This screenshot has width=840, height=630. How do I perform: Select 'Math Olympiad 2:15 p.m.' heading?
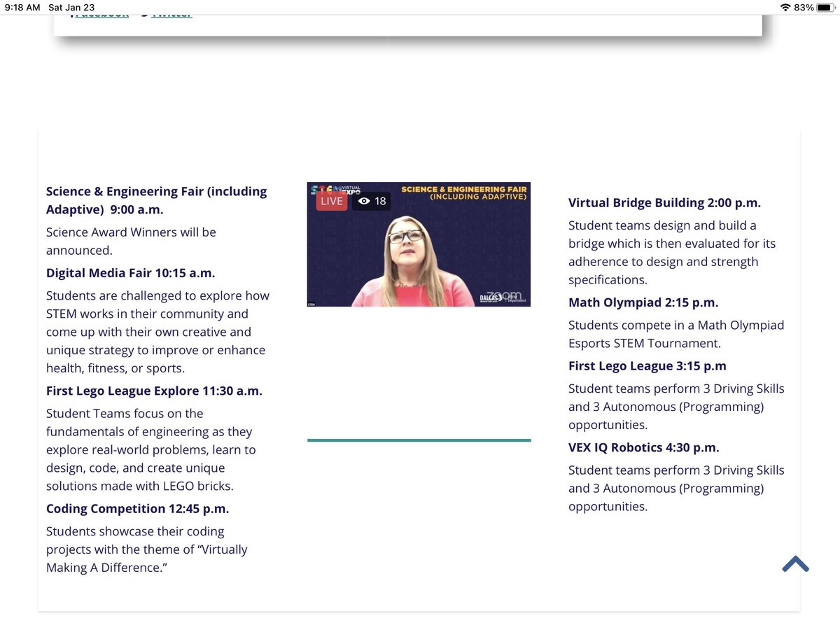(643, 302)
